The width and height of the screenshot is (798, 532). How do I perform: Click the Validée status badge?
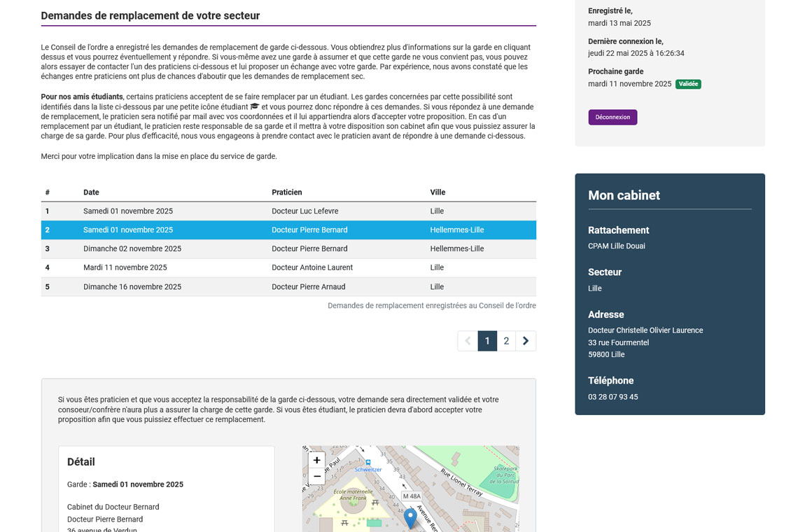pyautogui.click(x=688, y=84)
